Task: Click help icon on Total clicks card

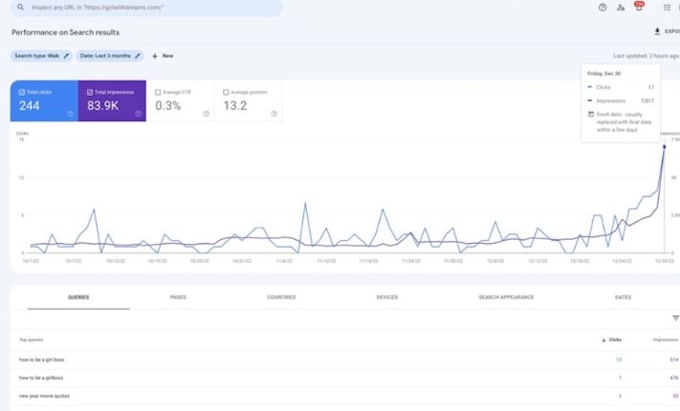Action: 70,114
